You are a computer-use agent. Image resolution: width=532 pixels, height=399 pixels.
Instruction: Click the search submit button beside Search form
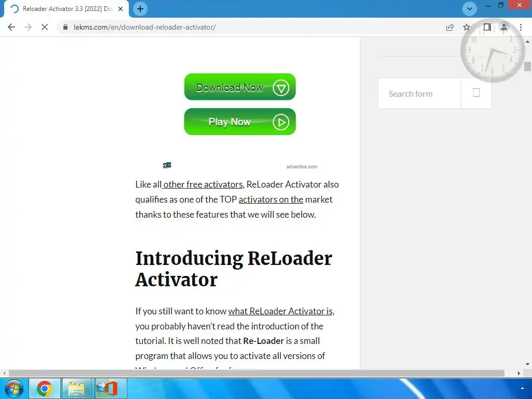click(476, 93)
